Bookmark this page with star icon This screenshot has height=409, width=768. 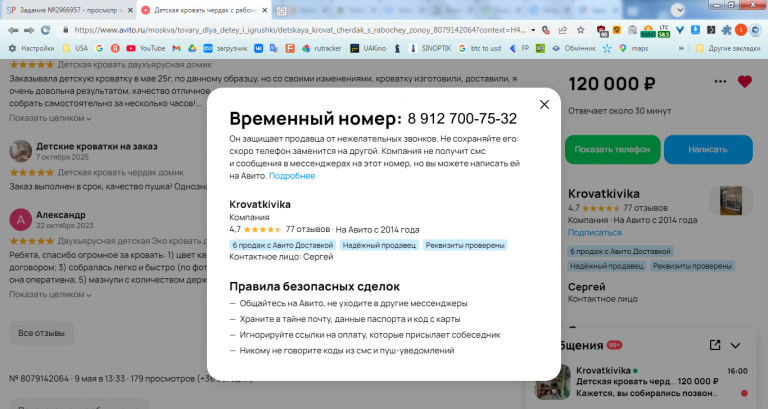(581, 30)
